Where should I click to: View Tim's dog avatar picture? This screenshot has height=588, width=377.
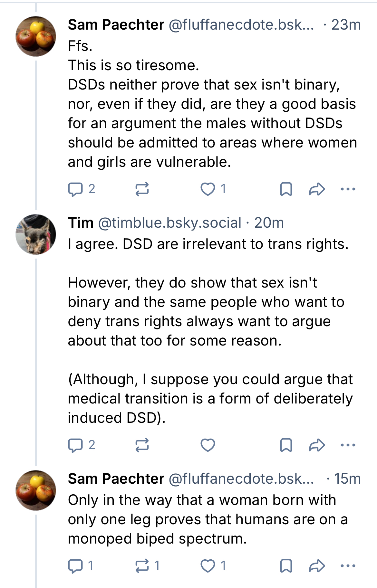tap(36, 234)
